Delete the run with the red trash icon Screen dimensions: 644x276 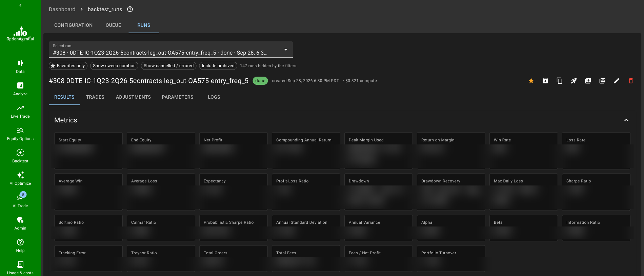(631, 81)
